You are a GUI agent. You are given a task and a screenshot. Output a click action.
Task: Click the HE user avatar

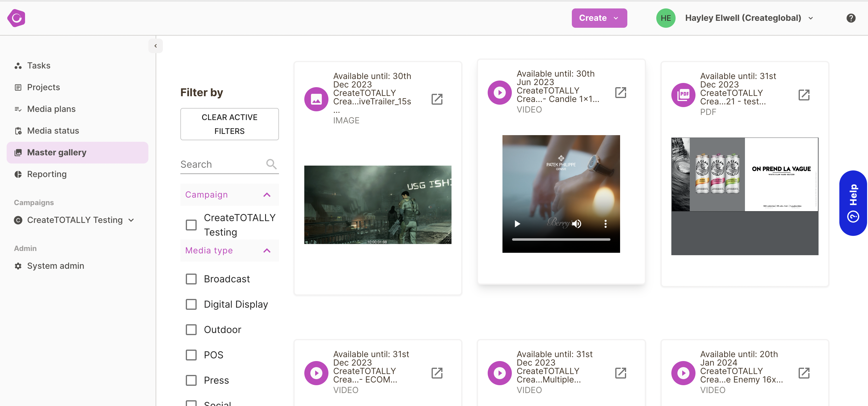[x=666, y=18]
